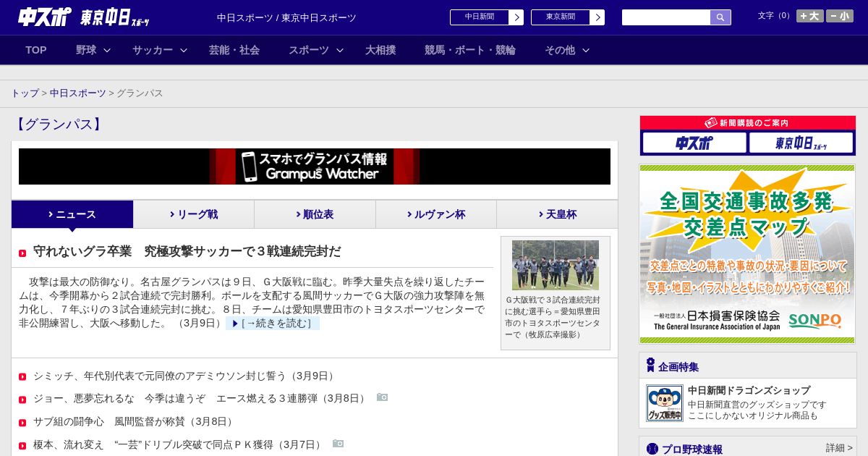The width and height of the screenshot is (868, 456).
Task: Go to TOP in navigation bar
Action: 36,50
